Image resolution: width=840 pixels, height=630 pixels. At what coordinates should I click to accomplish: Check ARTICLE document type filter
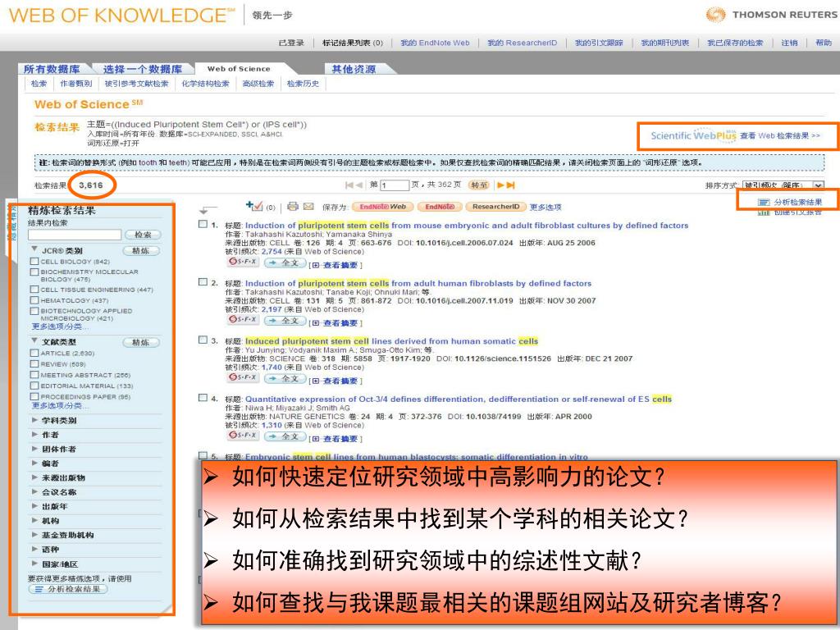(x=34, y=353)
